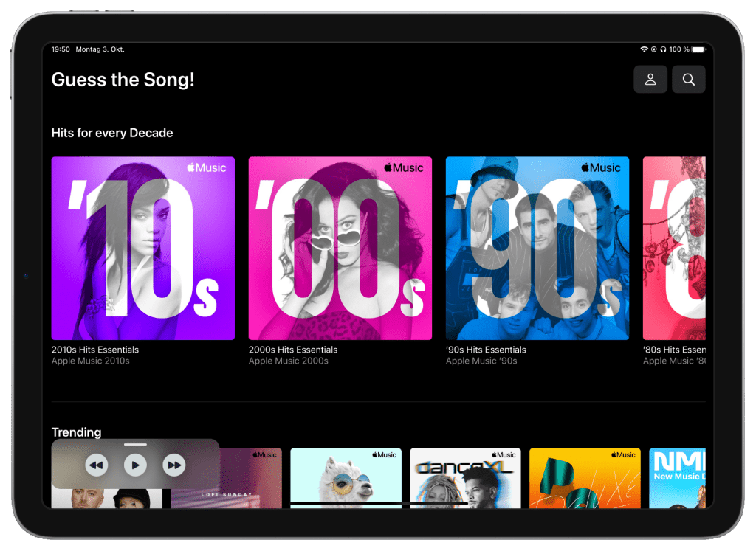
Task: Open the danceXL trending playlist
Action: coord(465,478)
